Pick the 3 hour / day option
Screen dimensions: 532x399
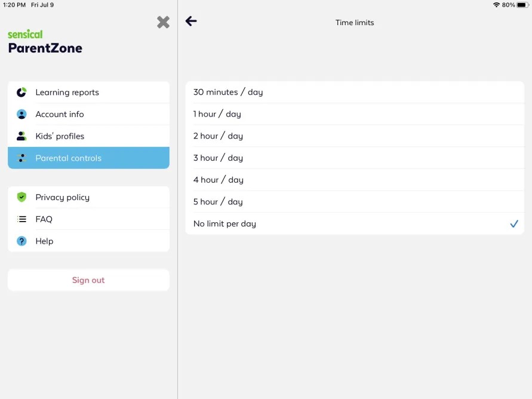coord(355,158)
